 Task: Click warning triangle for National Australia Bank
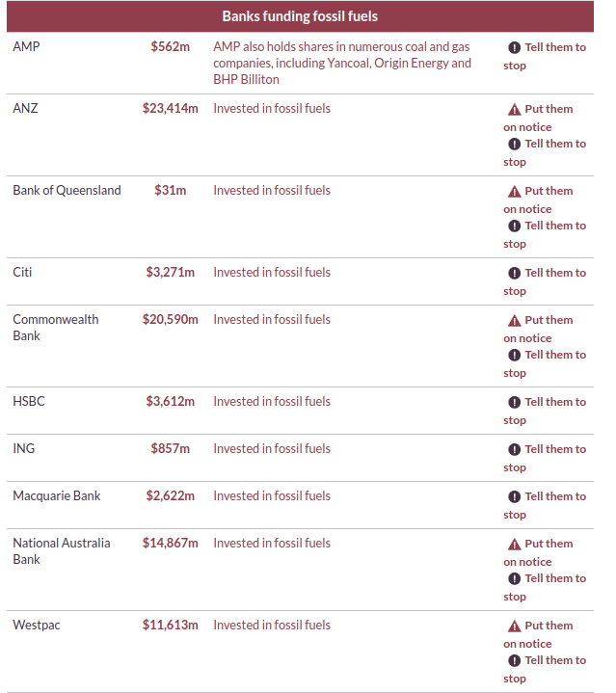coord(515,544)
